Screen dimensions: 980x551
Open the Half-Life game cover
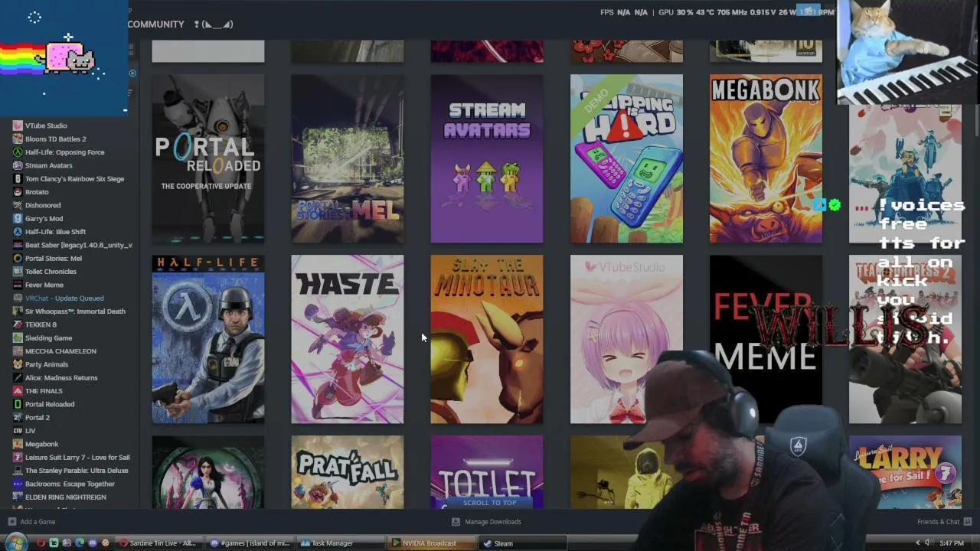(x=208, y=339)
